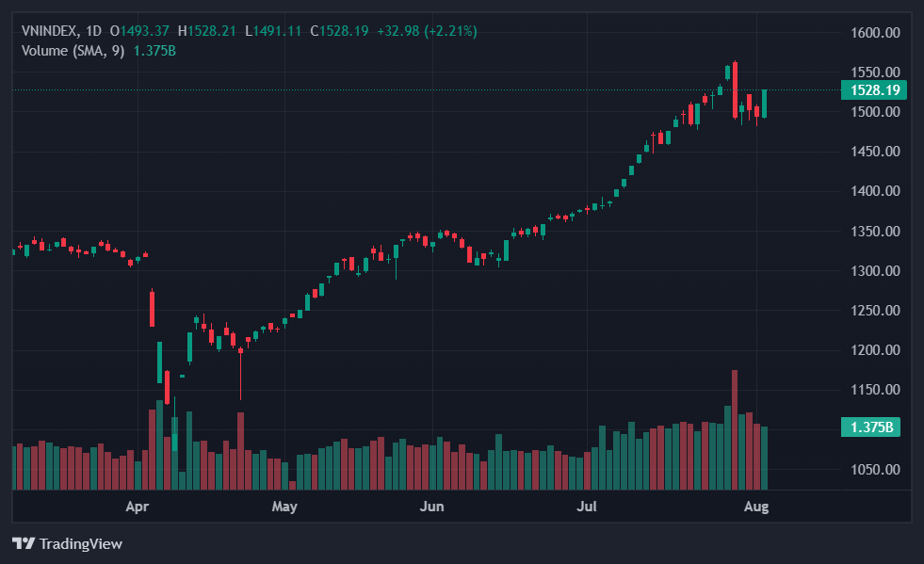The image size is (924, 564).
Task: Click the May label on time axis
Action: (284, 507)
